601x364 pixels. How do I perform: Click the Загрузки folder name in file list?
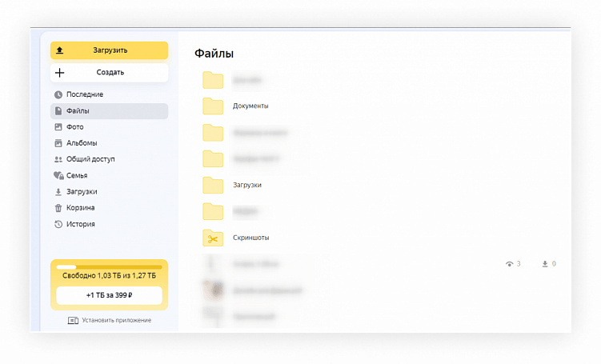tap(247, 185)
